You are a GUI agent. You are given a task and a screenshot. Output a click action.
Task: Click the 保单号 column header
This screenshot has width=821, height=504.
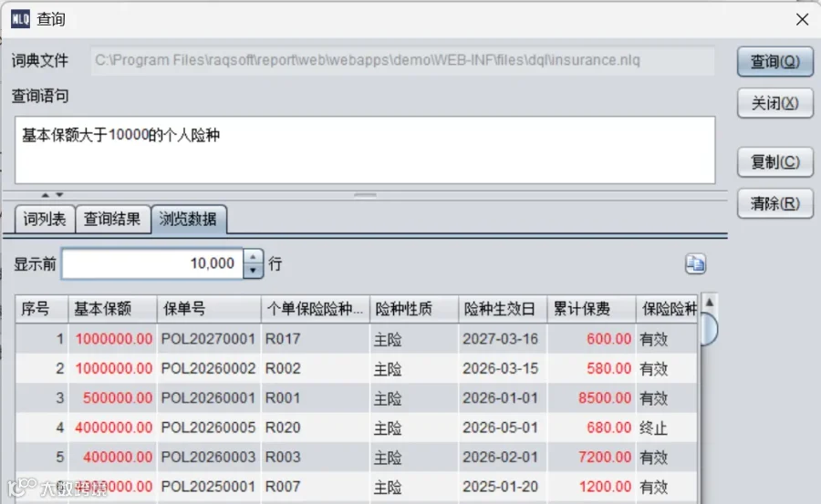(209, 309)
